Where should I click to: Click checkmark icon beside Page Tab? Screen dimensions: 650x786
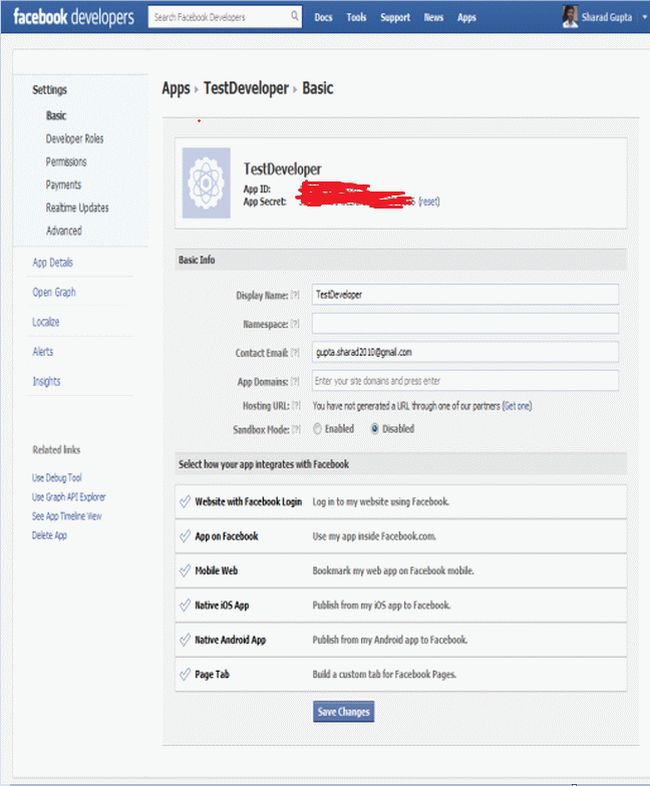[185, 674]
